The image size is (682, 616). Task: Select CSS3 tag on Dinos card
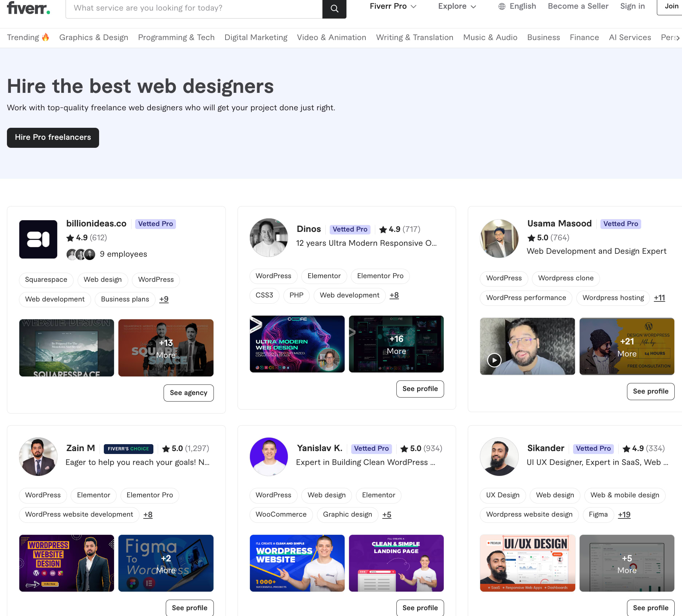pyautogui.click(x=264, y=295)
